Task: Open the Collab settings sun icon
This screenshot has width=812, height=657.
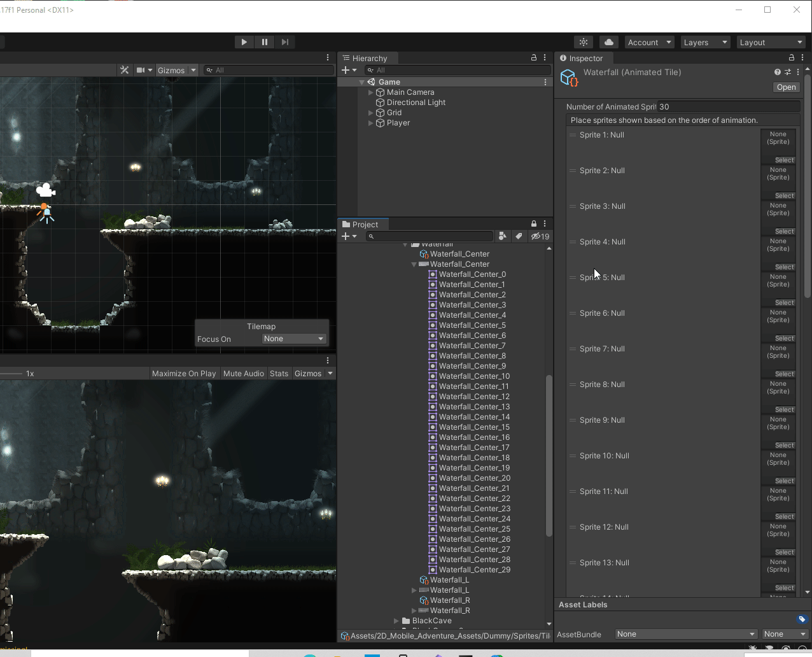Action: (x=583, y=42)
